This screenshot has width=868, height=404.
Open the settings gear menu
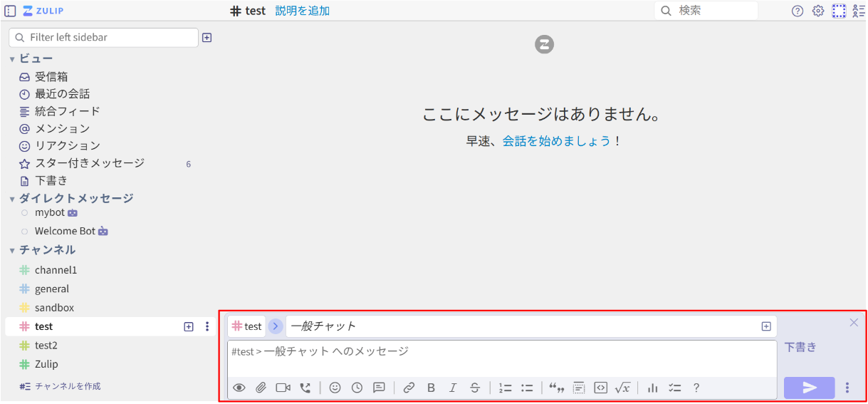coord(818,11)
